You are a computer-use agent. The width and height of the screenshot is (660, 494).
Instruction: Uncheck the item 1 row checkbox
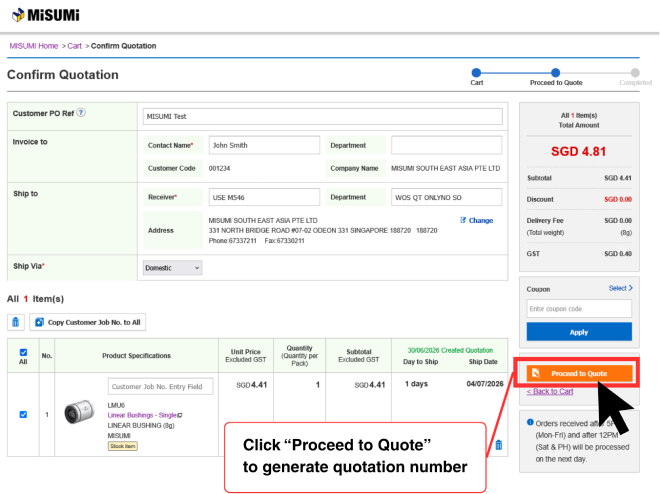click(x=23, y=414)
